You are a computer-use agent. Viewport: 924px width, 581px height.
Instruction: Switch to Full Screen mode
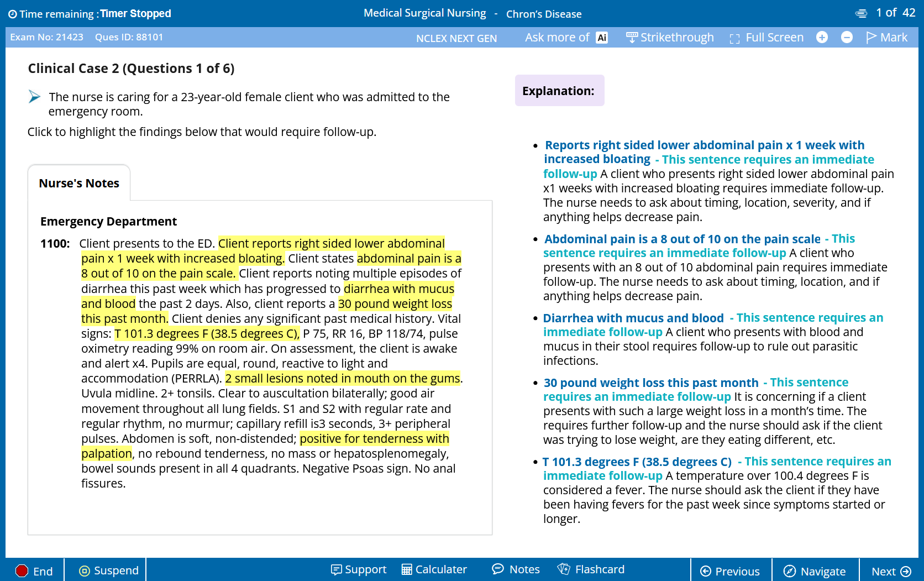[x=767, y=38]
